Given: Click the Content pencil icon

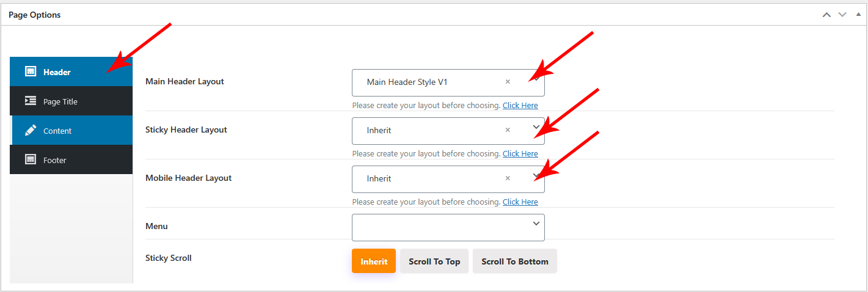Looking at the screenshot, I should coord(31,130).
